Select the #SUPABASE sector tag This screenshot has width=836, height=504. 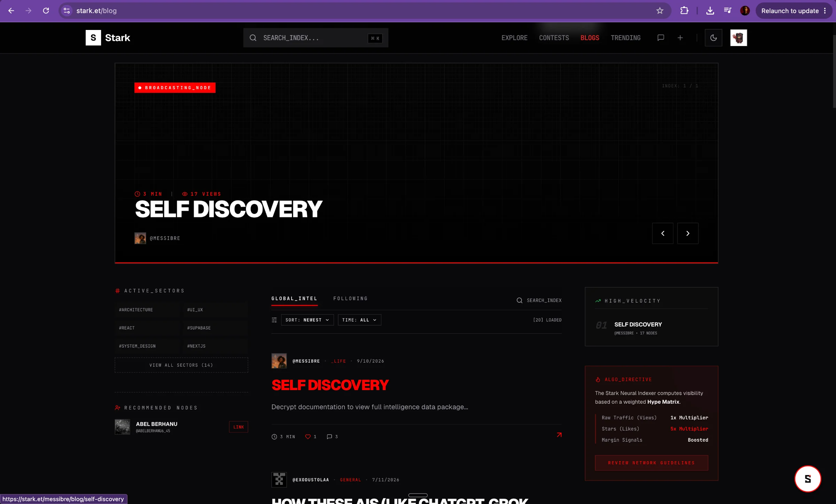click(x=215, y=328)
